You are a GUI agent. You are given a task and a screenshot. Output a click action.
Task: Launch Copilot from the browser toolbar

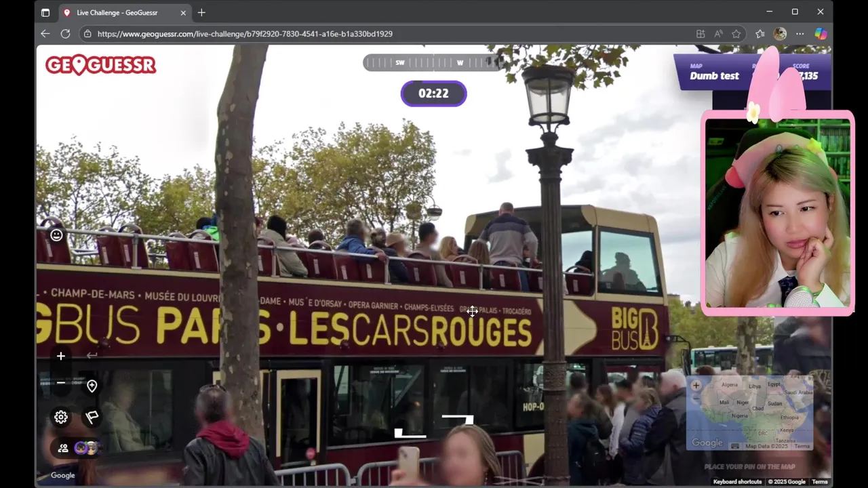click(821, 33)
